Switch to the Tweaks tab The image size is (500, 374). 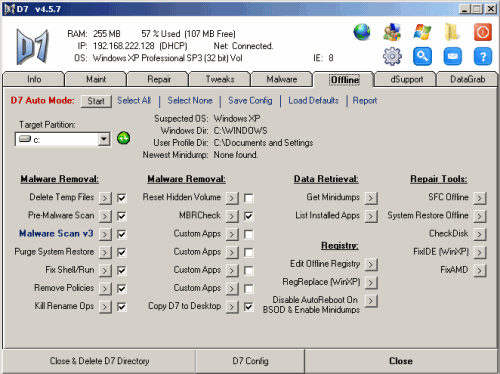[220, 79]
